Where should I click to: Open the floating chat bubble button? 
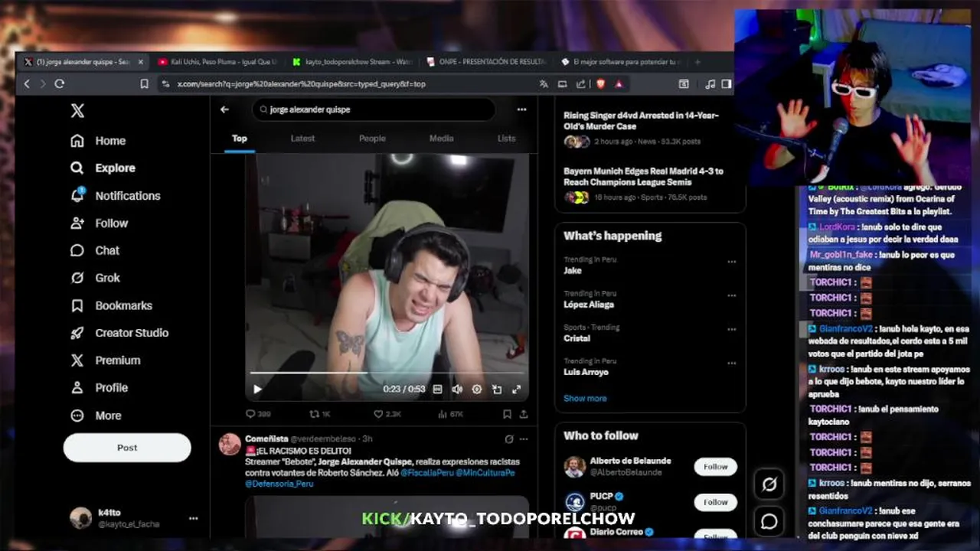tap(769, 522)
